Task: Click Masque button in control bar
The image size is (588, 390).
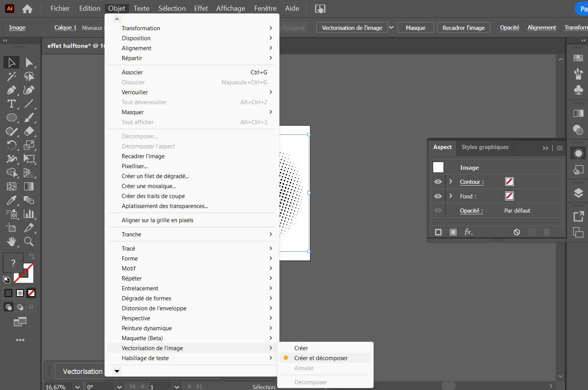Action: click(x=416, y=28)
